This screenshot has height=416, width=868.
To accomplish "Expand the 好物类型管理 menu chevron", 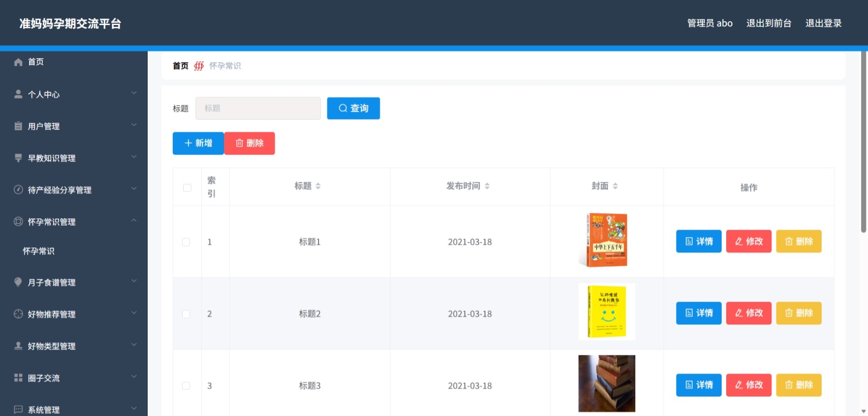I will coord(134,345).
